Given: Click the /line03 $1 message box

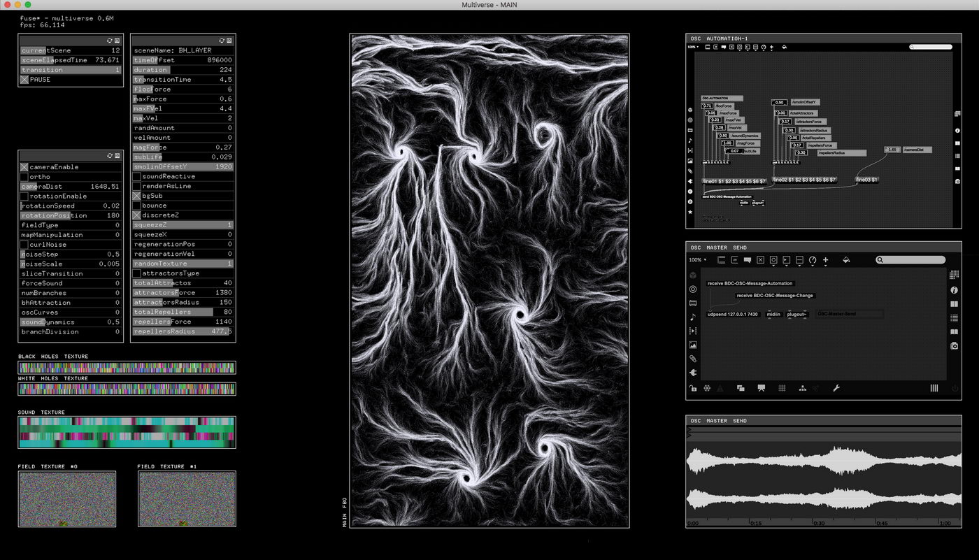Looking at the screenshot, I should pos(867,180).
